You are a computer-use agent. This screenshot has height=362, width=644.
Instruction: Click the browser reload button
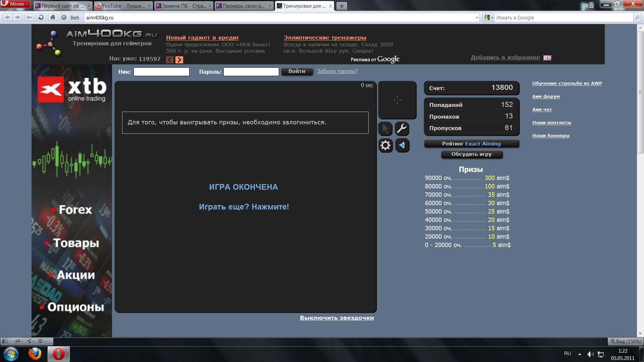click(x=41, y=17)
